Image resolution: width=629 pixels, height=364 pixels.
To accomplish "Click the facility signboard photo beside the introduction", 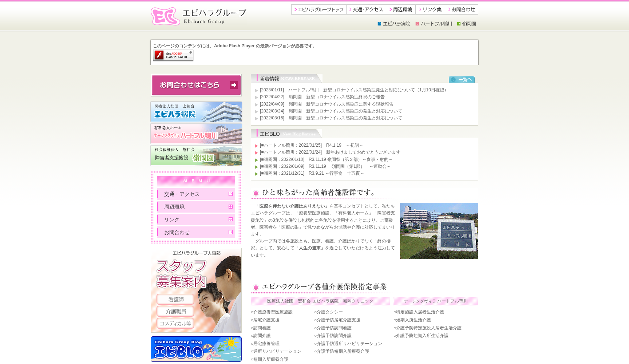I will pos(439,231).
